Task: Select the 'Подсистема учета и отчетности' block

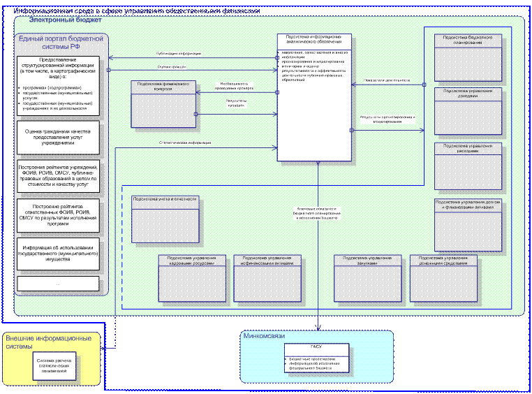Action: point(165,218)
